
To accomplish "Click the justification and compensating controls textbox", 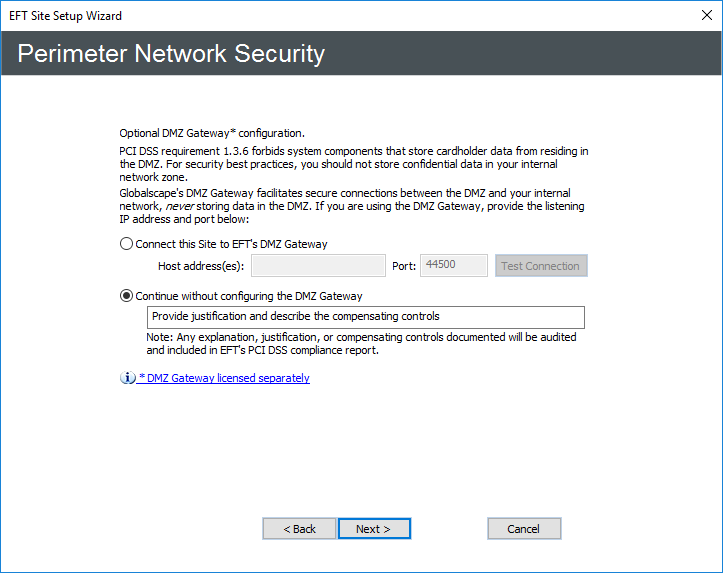I will point(365,317).
